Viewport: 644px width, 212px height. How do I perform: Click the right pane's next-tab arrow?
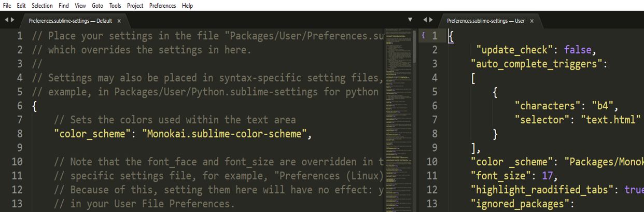[x=431, y=20]
